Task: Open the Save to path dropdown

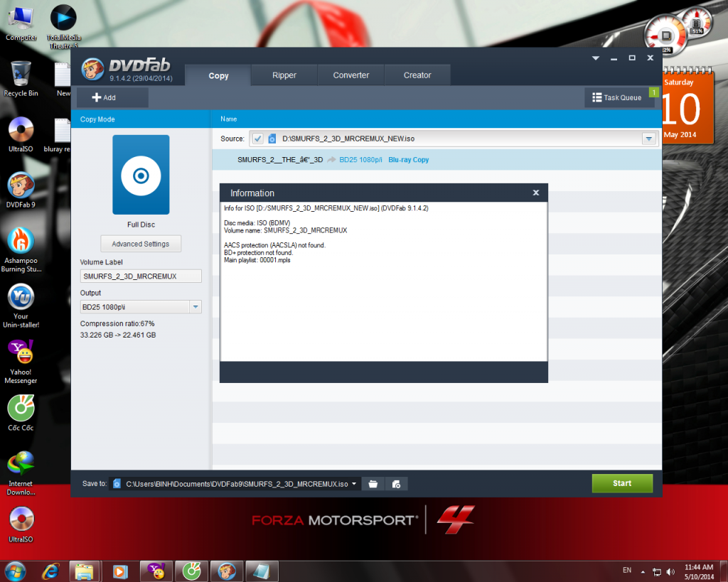Action: tap(354, 484)
